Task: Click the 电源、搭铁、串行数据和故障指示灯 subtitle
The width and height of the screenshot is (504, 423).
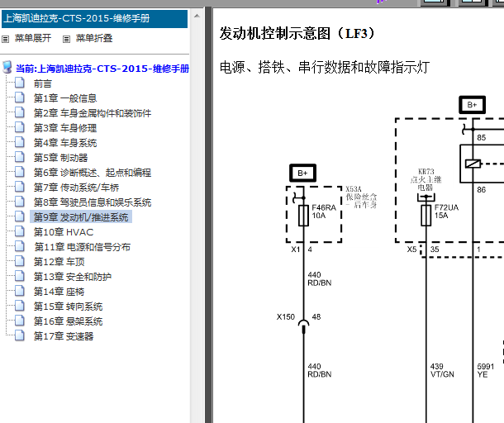Action: tap(325, 68)
